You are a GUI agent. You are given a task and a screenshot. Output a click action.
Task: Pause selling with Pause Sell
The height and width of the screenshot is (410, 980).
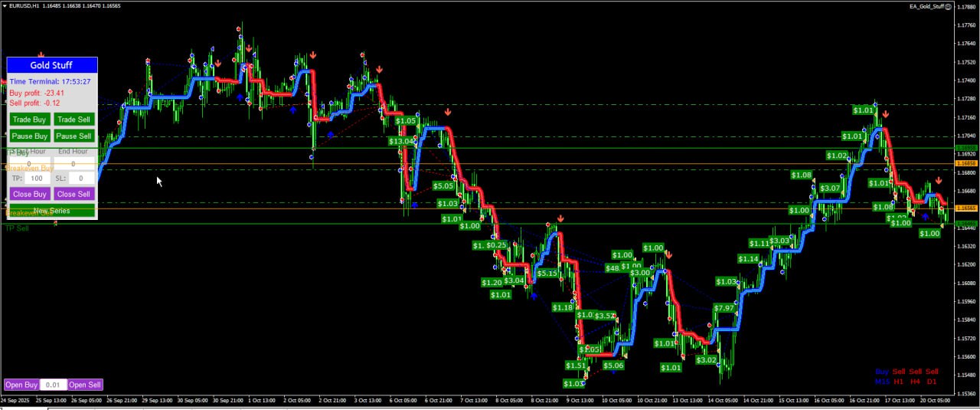pos(73,136)
